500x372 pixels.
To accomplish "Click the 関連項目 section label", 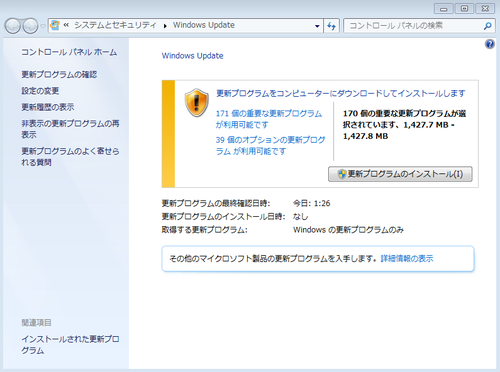I will 36,323.
